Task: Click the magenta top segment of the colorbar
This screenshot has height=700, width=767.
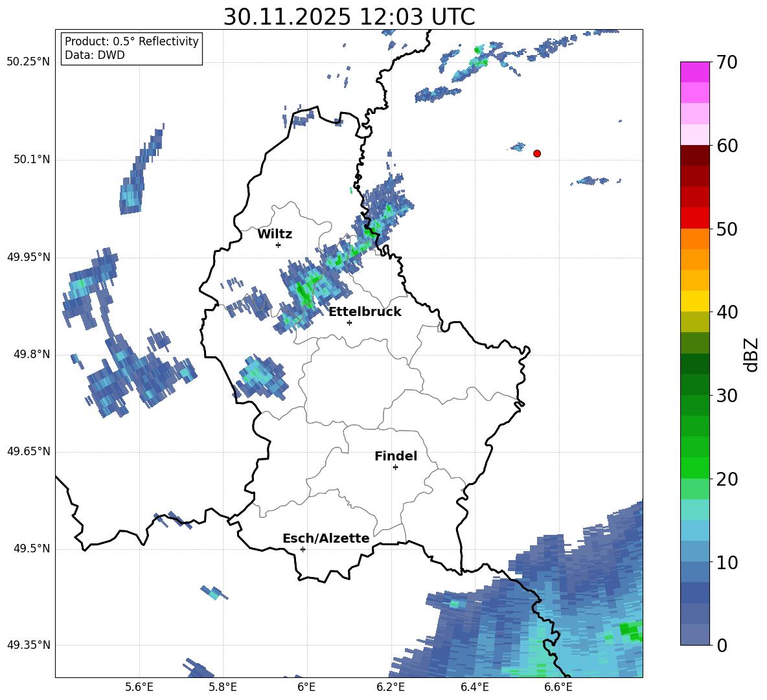Action: [x=694, y=73]
